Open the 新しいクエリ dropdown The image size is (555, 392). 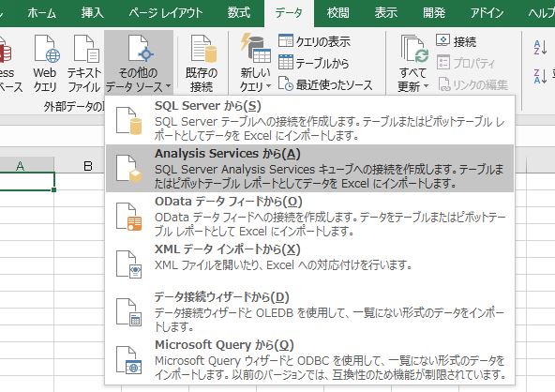click(x=255, y=63)
